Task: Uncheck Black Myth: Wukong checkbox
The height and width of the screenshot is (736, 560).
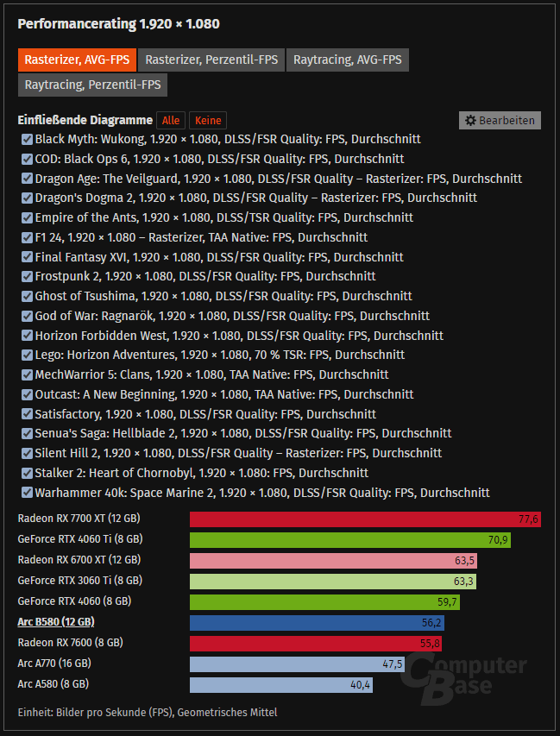Action: coord(27,140)
